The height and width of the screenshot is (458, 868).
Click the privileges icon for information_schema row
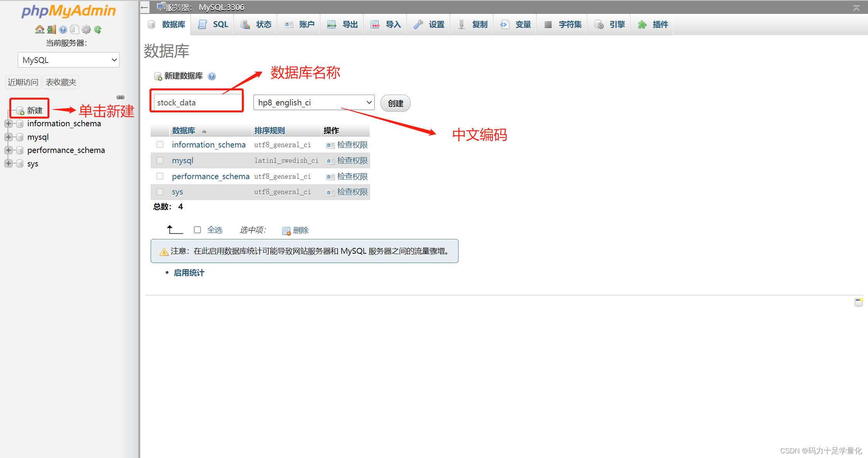[x=330, y=145]
